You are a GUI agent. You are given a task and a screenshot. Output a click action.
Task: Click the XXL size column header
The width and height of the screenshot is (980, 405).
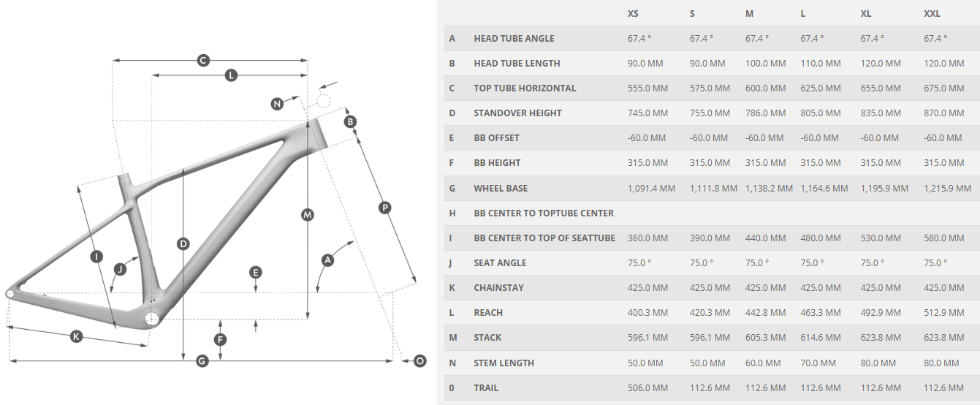tap(932, 13)
